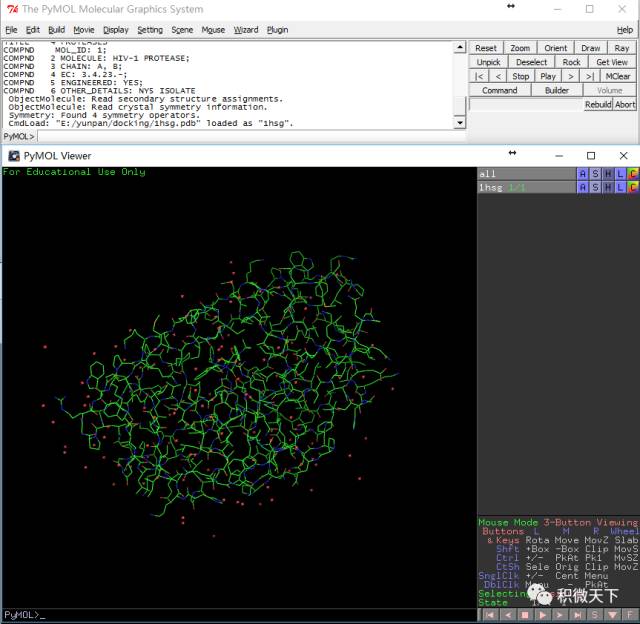Click Mouse Mode 3-Button Viewing label
Screen dimensions: 640x624
[558, 522]
